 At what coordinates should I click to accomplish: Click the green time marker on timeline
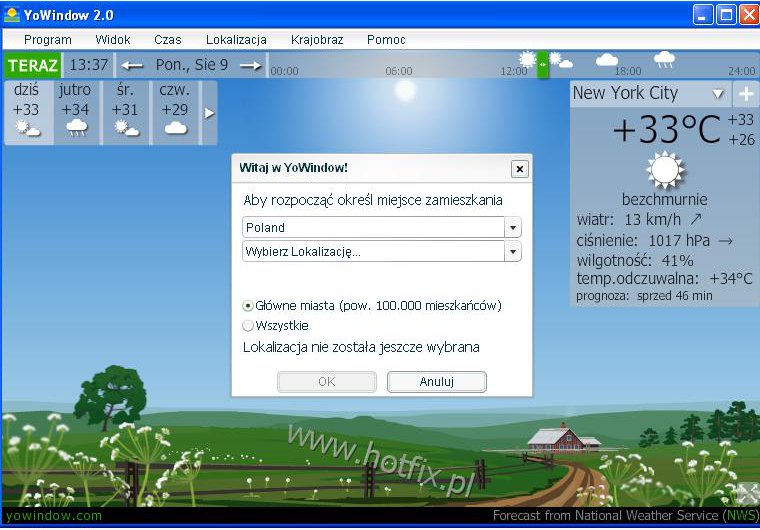pos(542,64)
